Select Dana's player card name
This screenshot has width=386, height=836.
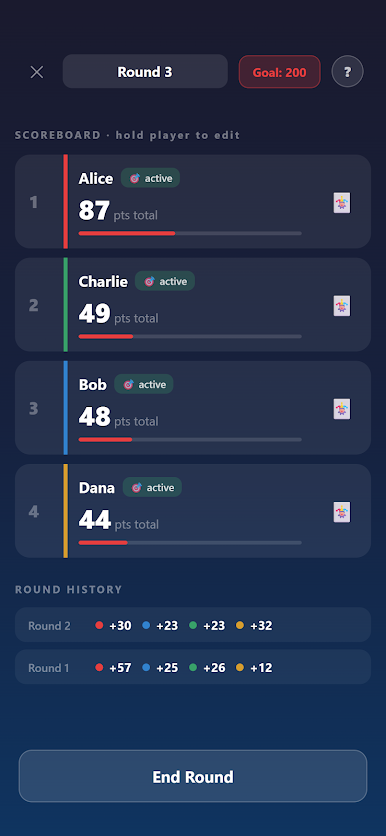(x=96, y=488)
